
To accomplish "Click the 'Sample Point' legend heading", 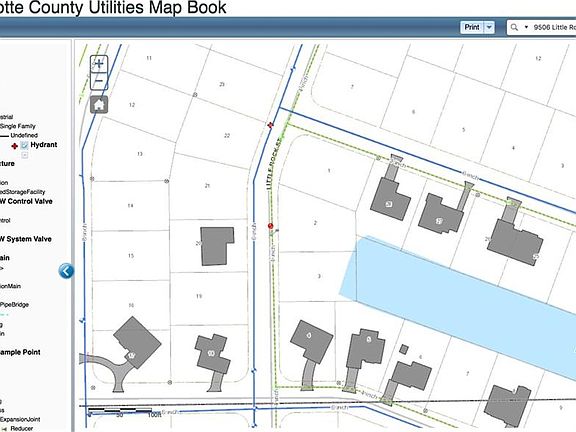I will (x=20, y=352).
